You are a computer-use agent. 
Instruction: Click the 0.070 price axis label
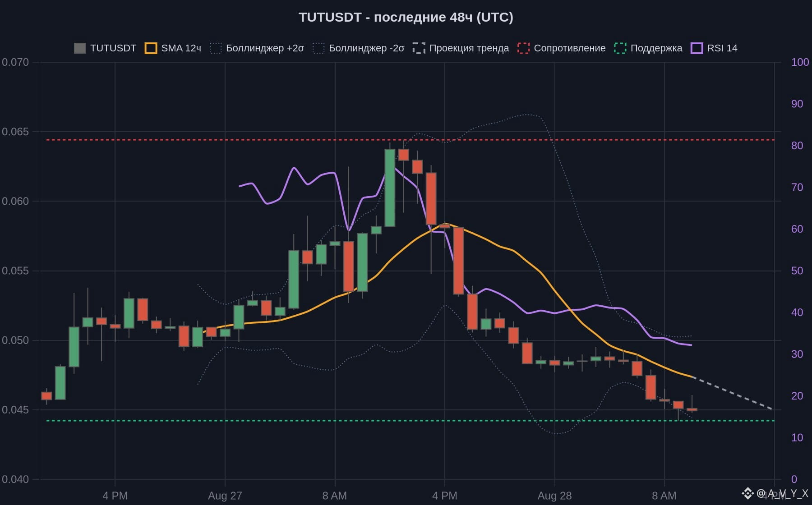[15, 62]
